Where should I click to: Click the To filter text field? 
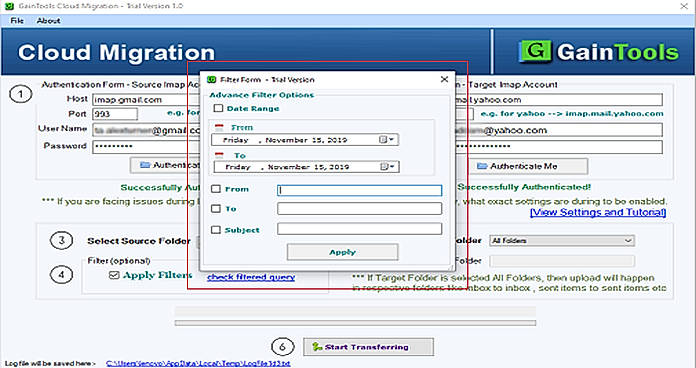(x=360, y=209)
